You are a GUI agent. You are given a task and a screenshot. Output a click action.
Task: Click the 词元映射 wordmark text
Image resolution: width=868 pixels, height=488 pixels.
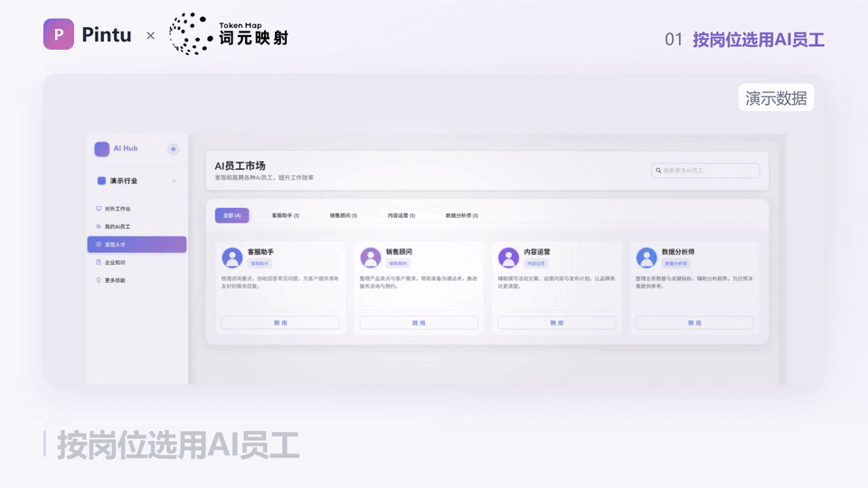tap(253, 38)
